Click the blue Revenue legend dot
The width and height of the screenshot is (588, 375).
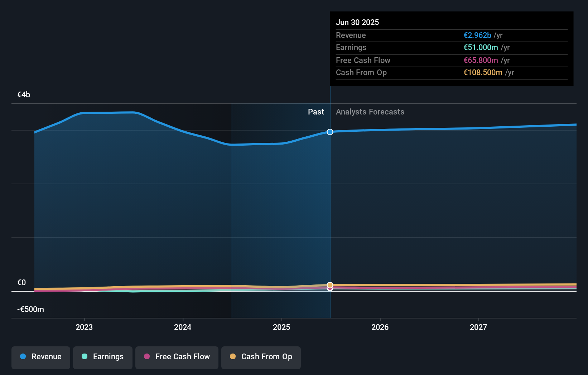23,357
